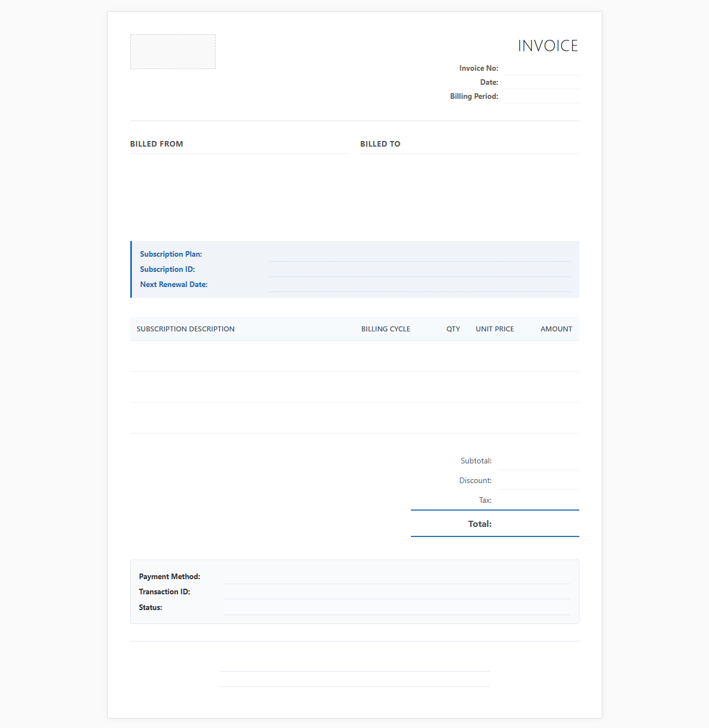Click the QTY column header
Viewport: 709px width, 728px height.
[x=453, y=329]
